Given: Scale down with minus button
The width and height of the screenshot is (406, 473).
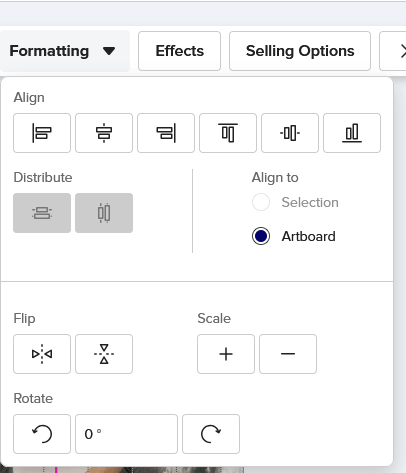Looking at the screenshot, I should point(288,354).
